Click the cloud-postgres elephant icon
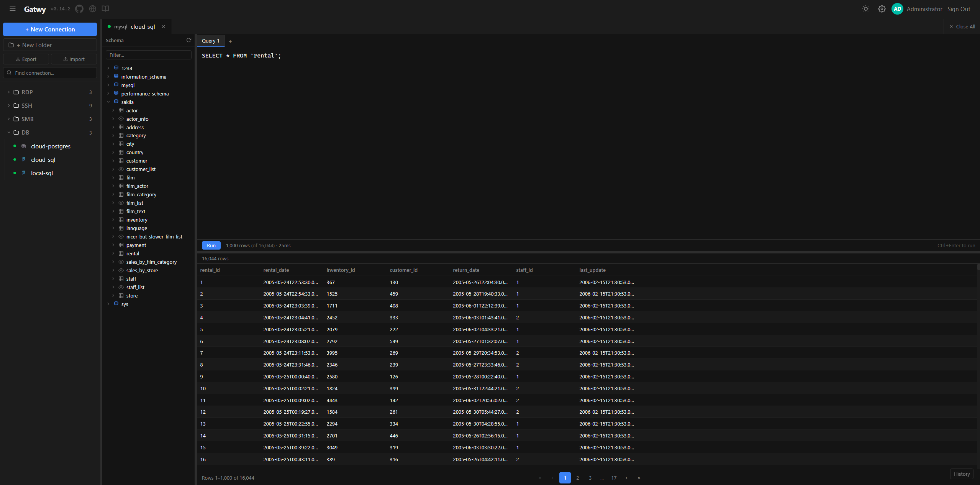 [24, 146]
